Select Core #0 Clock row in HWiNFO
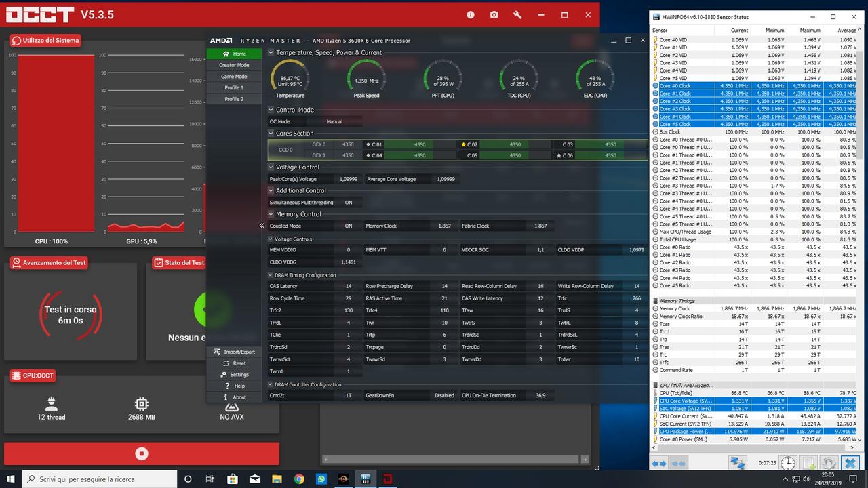The height and width of the screenshot is (488, 868). tap(754, 86)
